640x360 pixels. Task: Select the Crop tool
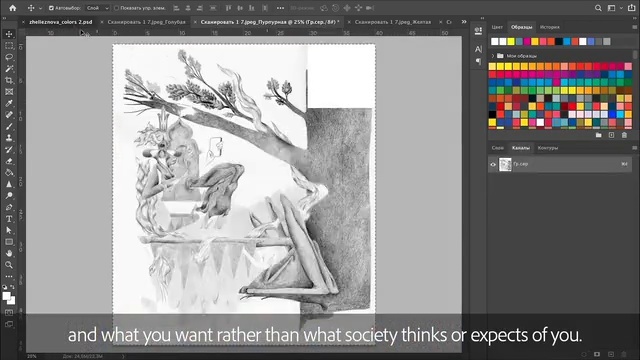[x=9, y=80]
